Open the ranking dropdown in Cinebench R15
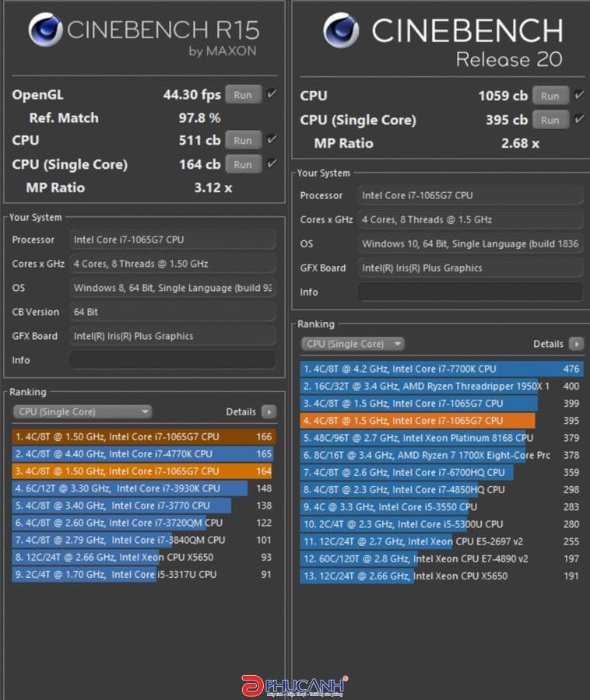Image resolution: width=590 pixels, height=700 pixels. coord(83,411)
